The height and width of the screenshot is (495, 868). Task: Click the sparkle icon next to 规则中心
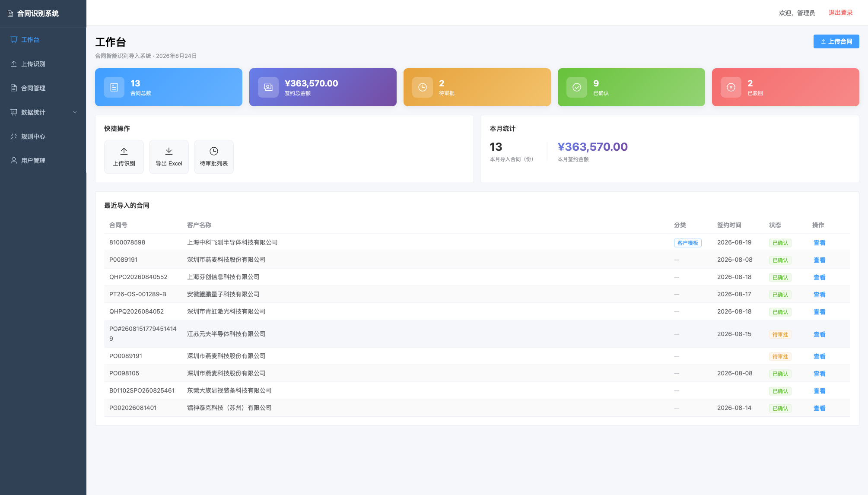coord(14,136)
